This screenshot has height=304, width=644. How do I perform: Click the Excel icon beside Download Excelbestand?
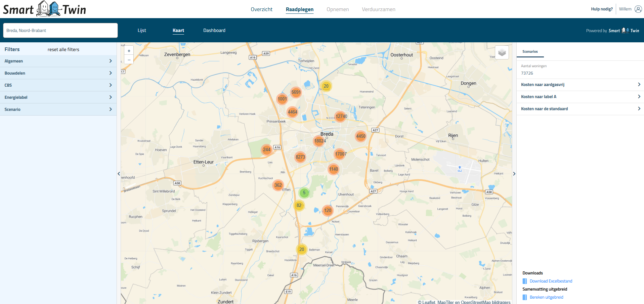pyautogui.click(x=525, y=281)
